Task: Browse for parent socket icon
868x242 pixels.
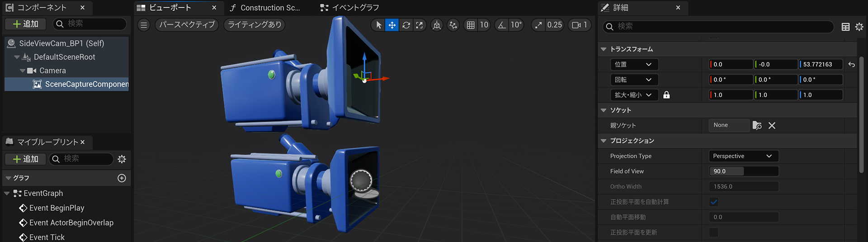Action: 757,125
